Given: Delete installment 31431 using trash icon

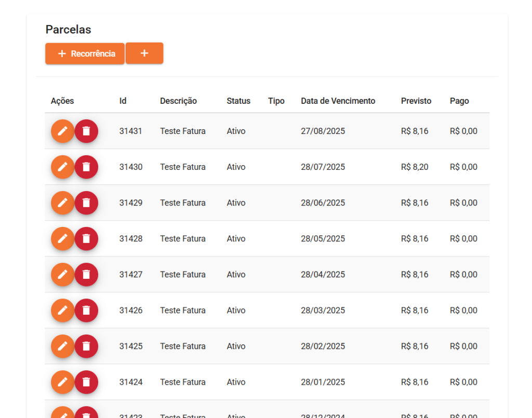Looking at the screenshot, I should pyautogui.click(x=86, y=131).
